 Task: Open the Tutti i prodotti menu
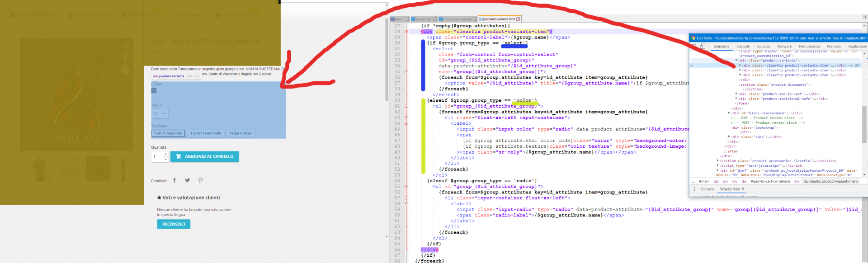[x=33, y=15]
